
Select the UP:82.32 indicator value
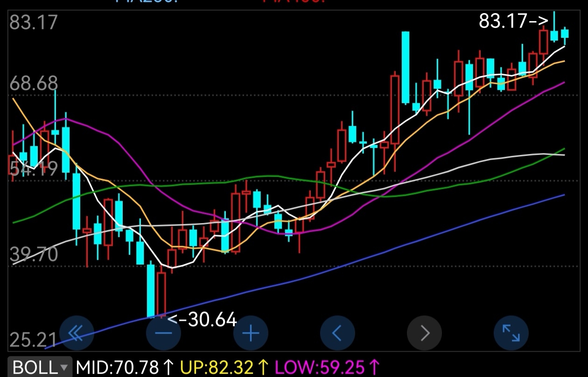tap(225, 368)
